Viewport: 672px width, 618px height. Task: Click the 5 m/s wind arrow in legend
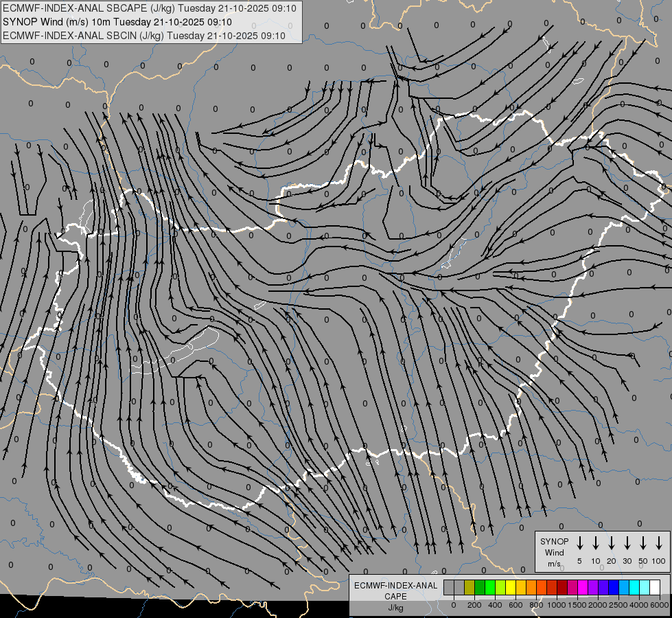tap(579, 543)
